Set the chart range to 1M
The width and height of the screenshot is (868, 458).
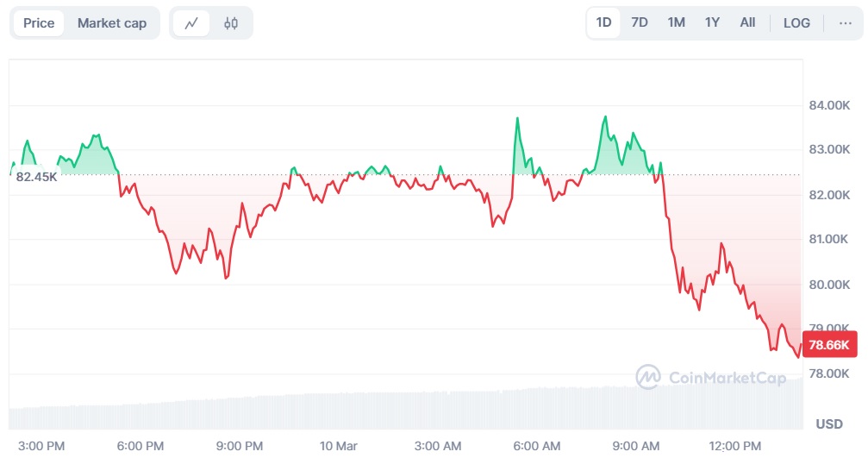click(x=676, y=22)
